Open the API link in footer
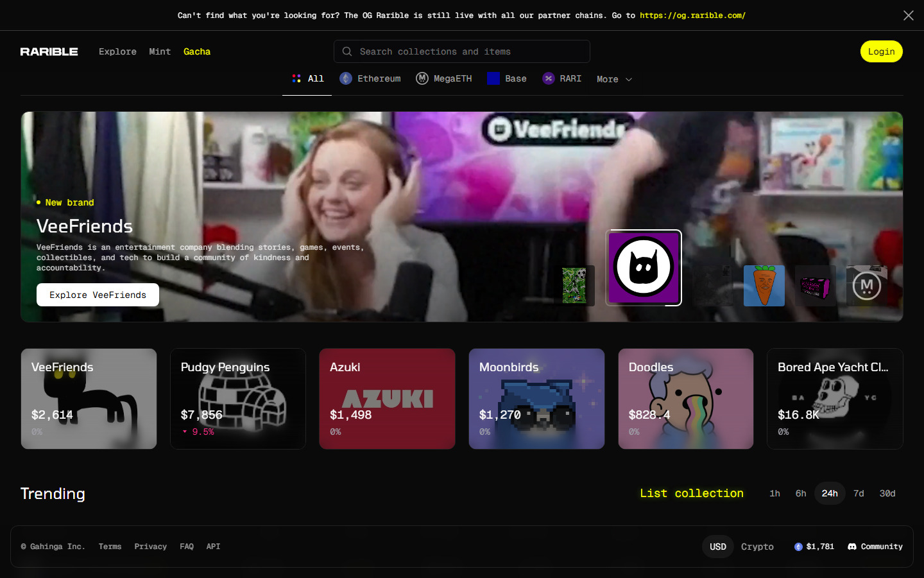The image size is (924, 578). (x=213, y=547)
